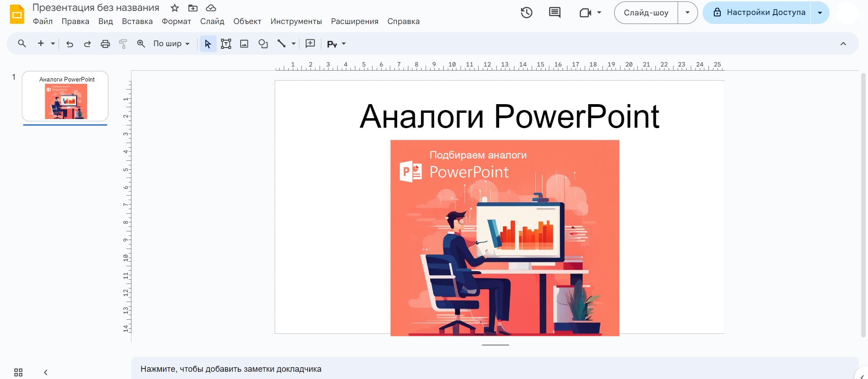Open the Файл menu
The image size is (868, 379).
43,21
